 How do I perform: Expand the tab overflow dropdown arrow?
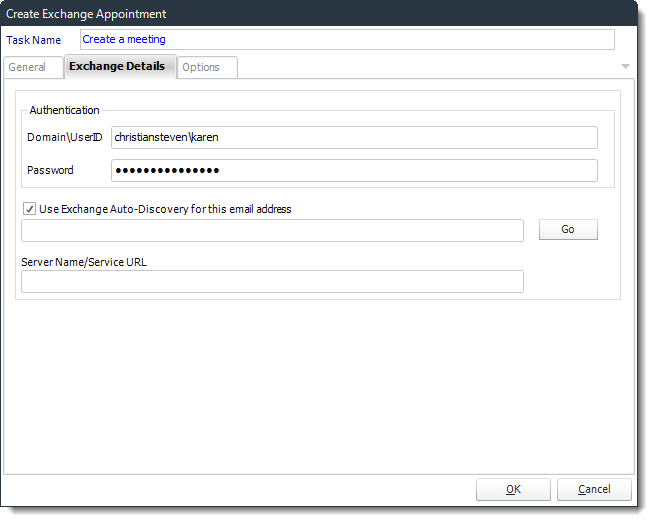click(625, 66)
